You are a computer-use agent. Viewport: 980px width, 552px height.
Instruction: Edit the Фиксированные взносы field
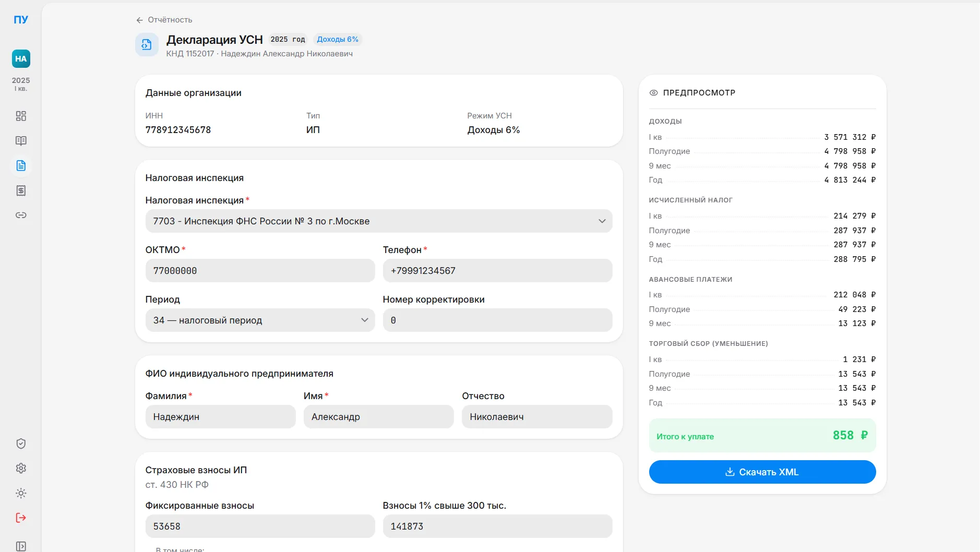(x=260, y=526)
